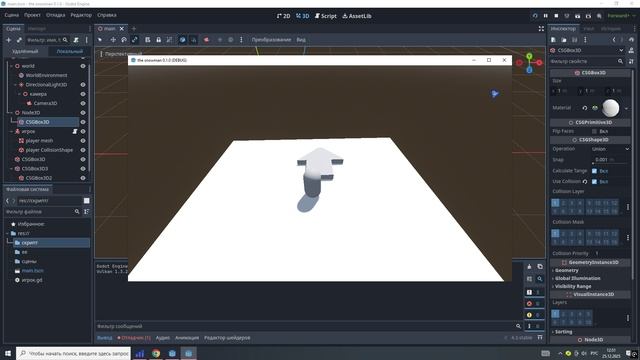This screenshot has height=360, width=640.
Task: Switch to the Script workspace
Action: tap(326, 16)
